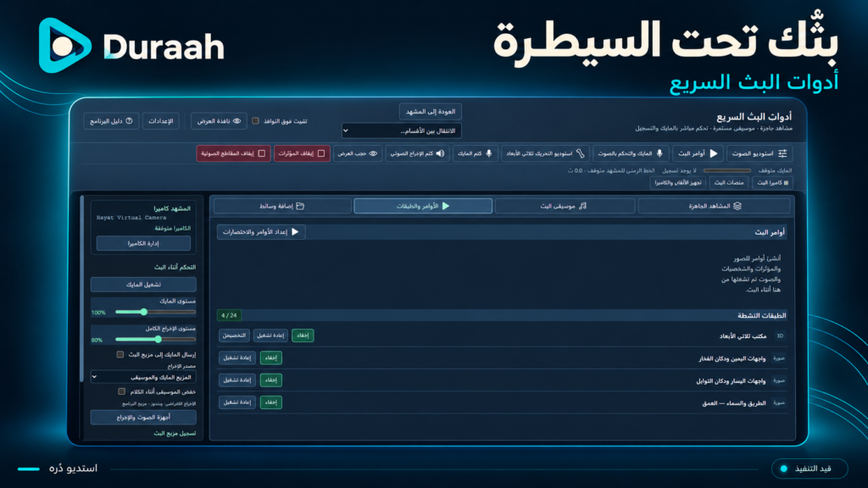Click لا يوجد تسجيل status text
868x488 pixels.
click(679, 170)
